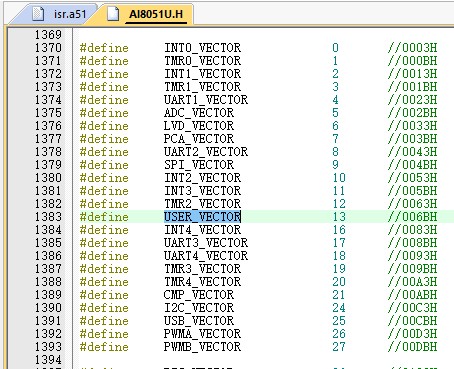The width and height of the screenshot is (454, 369).
Task: Click UART3_VECTOR identifier
Action: tap(206, 243)
